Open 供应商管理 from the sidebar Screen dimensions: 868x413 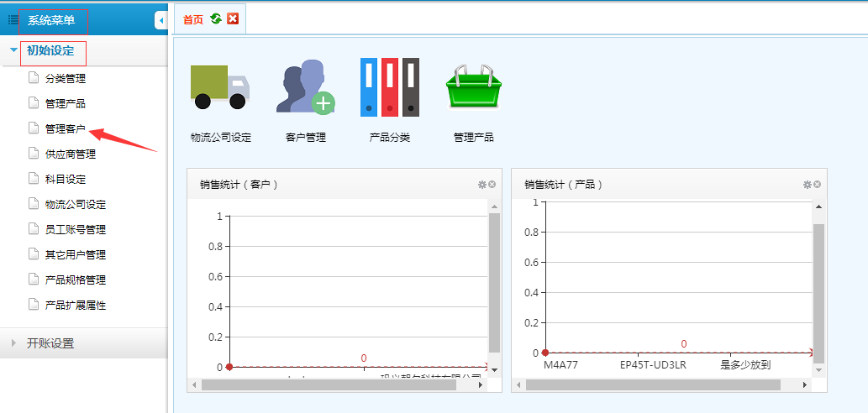tap(70, 154)
